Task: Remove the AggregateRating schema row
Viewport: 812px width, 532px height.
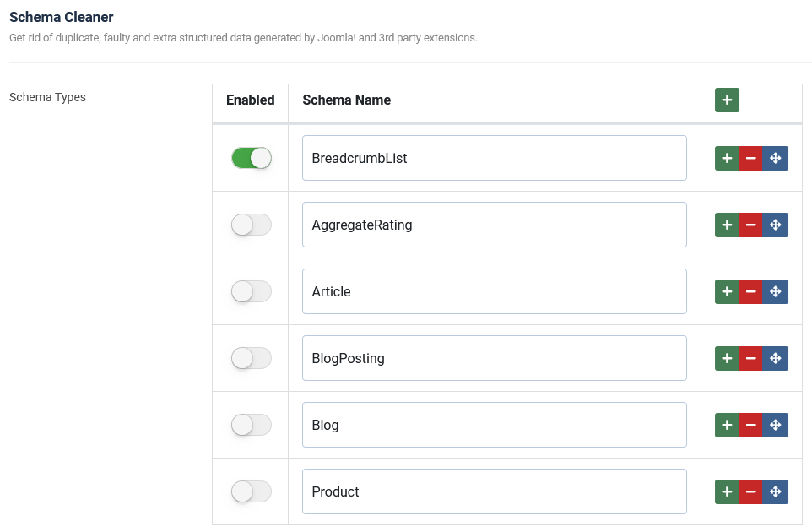Action: click(x=750, y=225)
